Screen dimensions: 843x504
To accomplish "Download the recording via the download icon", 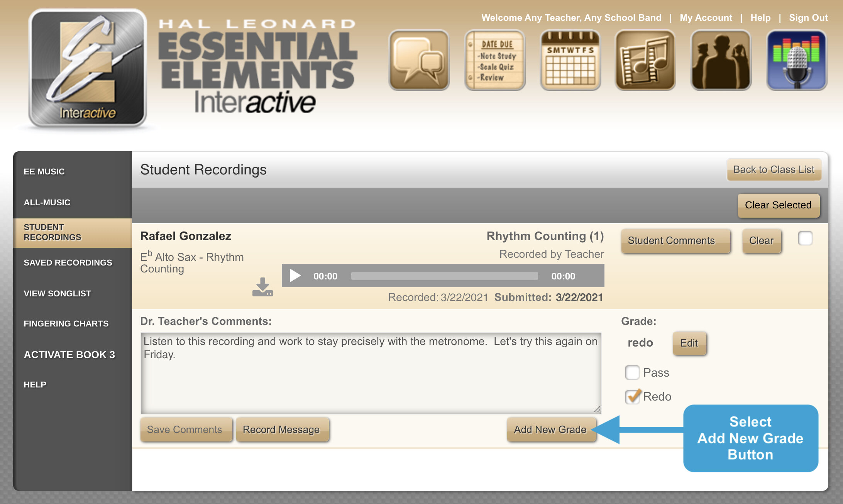I will [x=262, y=287].
